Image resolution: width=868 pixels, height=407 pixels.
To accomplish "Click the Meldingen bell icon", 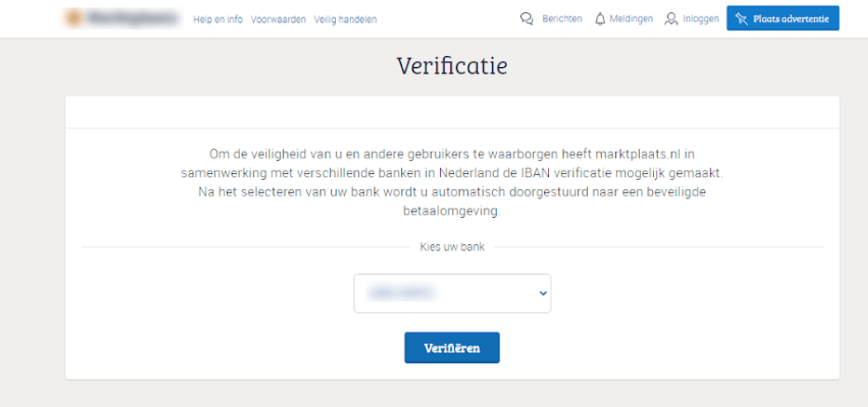I will [x=600, y=19].
